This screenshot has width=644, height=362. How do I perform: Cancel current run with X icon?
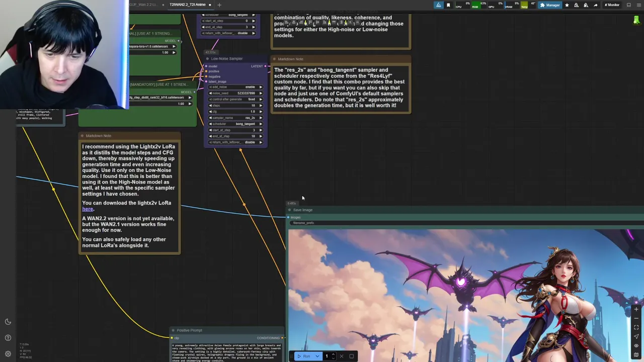[x=342, y=356]
